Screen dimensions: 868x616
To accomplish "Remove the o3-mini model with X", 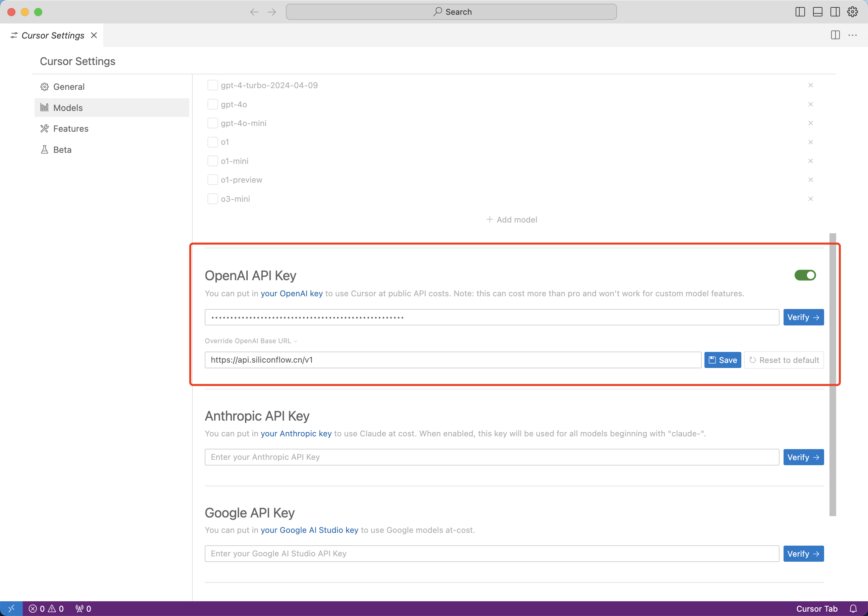I will click(x=810, y=199).
